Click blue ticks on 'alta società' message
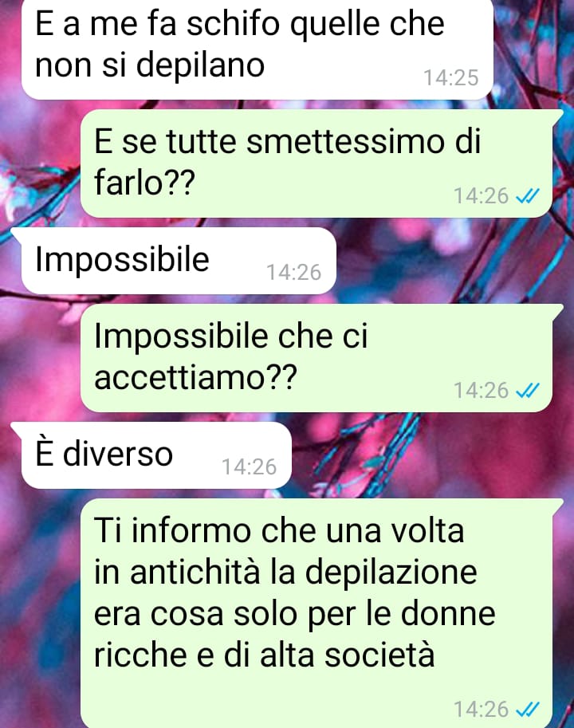 pyautogui.click(x=528, y=710)
